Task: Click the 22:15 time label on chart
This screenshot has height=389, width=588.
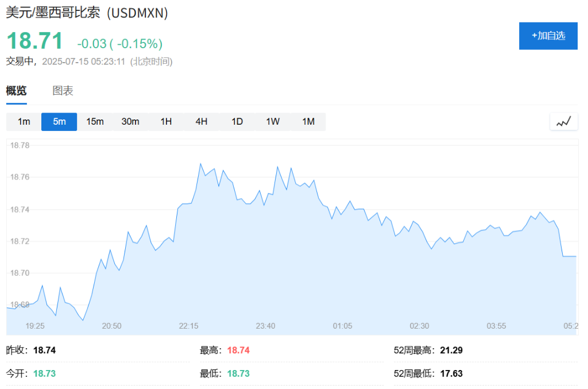Action: click(x=188, y=326)
